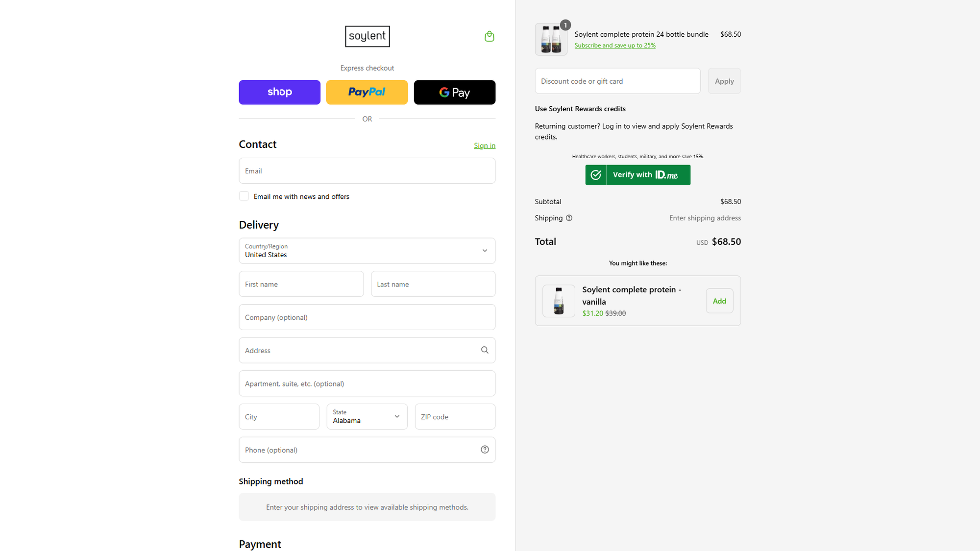Verify discount eligibility with ID.me

point(637,175)
